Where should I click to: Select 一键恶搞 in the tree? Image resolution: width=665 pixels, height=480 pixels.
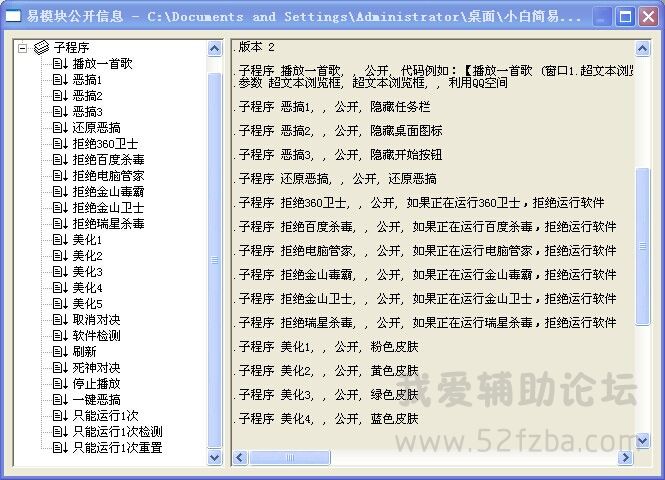click(96, 400)
